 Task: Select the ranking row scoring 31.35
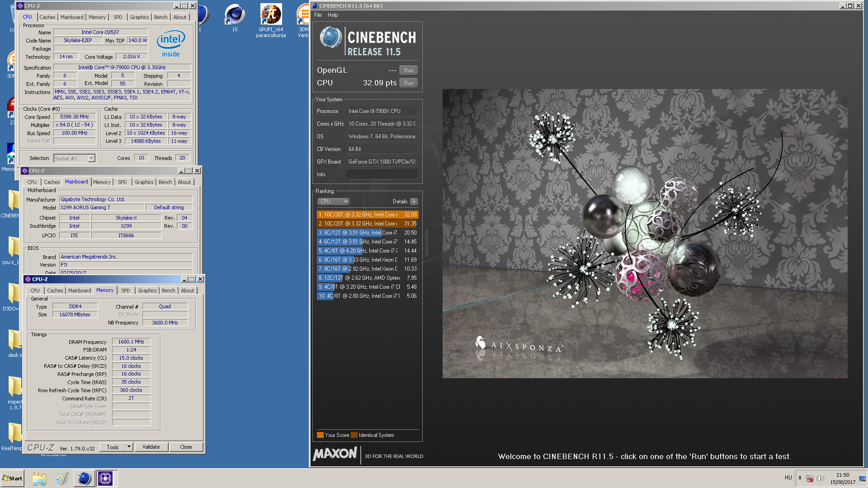coord(368,224)
